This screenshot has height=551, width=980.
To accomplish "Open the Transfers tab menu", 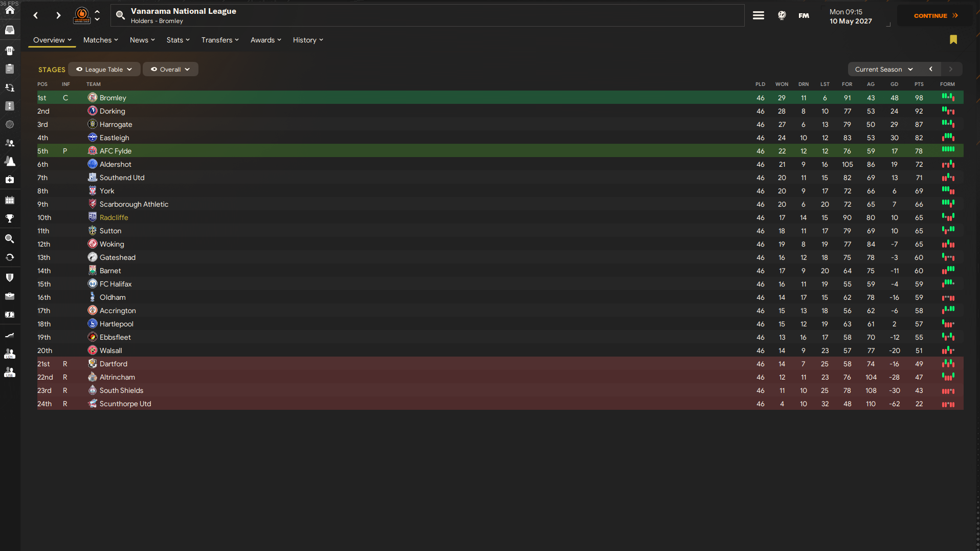I will click(220, 40).
